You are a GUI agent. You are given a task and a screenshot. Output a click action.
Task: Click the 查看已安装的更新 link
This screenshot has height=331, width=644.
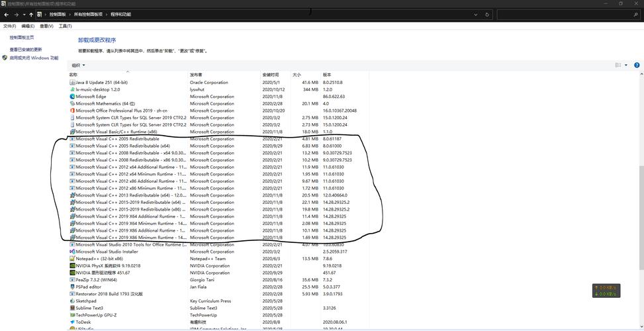pyautogui.click(x=26, y=50)
